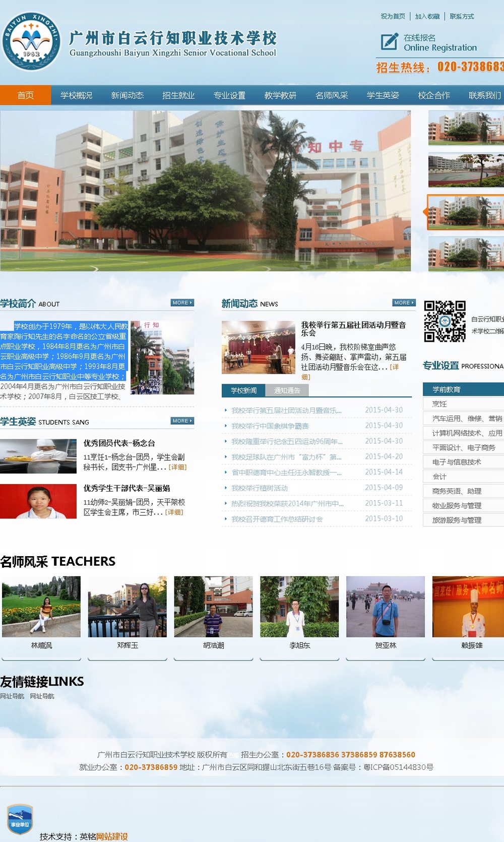This screenshot has height=842, width=504.
Task: Select the second campus slideshow thumbnail
Action: pyautogui.click(x=466, y=170)
